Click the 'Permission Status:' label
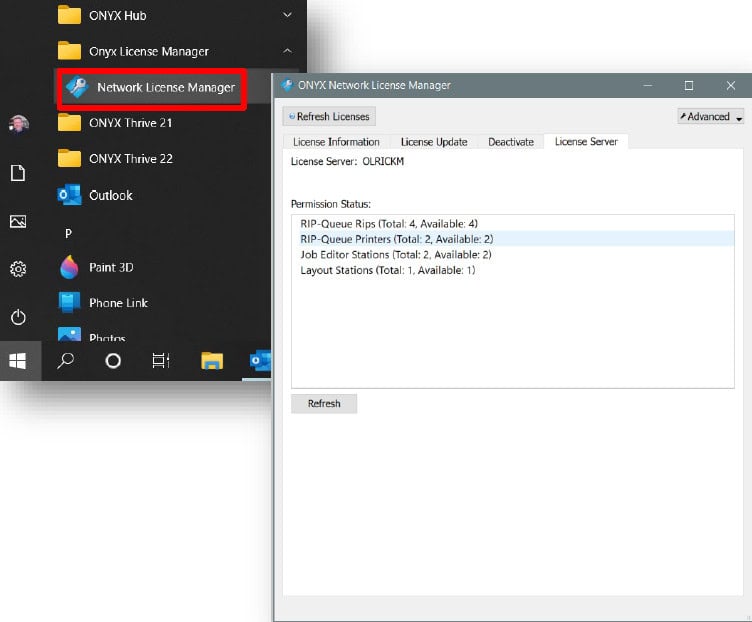The width and height of the screenshot is (752, 622). pos(330,204)
